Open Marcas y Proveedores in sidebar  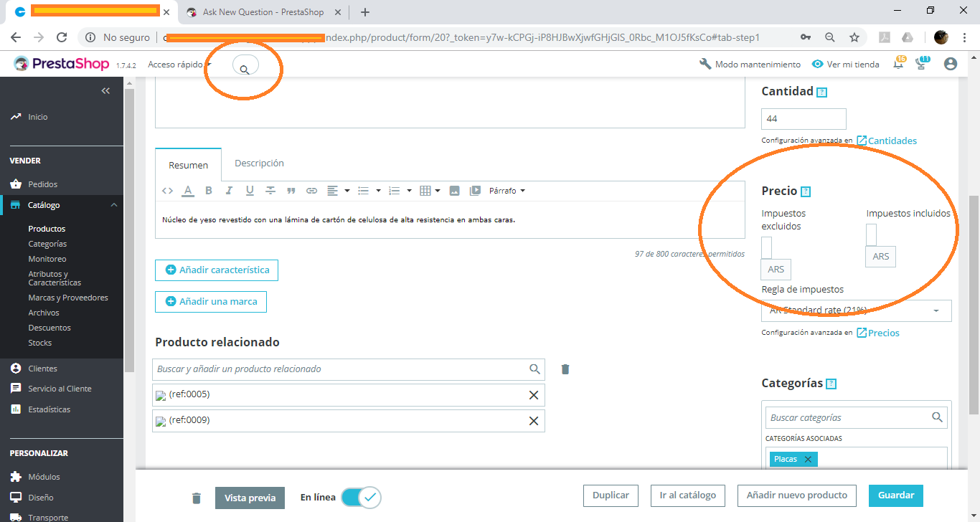click(x=68, y=298)
